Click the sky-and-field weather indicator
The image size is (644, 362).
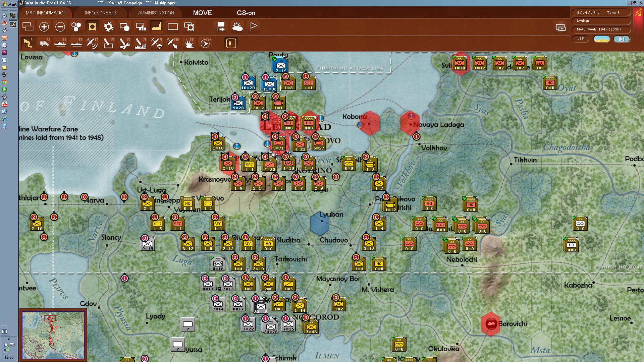pyautogui.click(x=602, y=39)
